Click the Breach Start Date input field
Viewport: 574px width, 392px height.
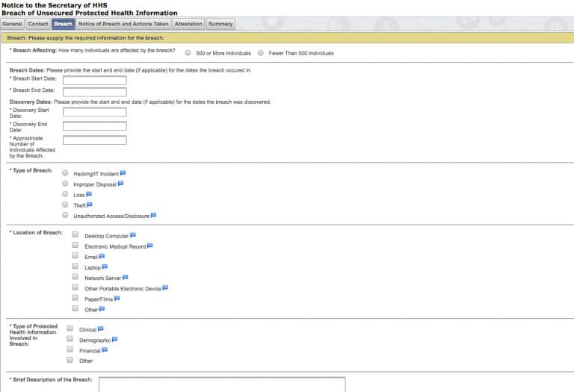95,81
